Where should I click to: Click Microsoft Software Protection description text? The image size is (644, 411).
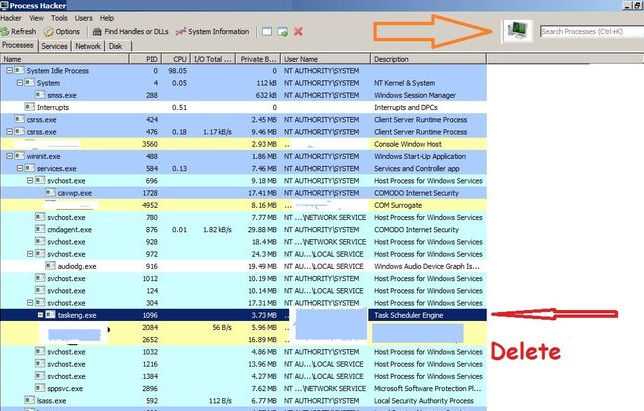click(x=427, y=388)
